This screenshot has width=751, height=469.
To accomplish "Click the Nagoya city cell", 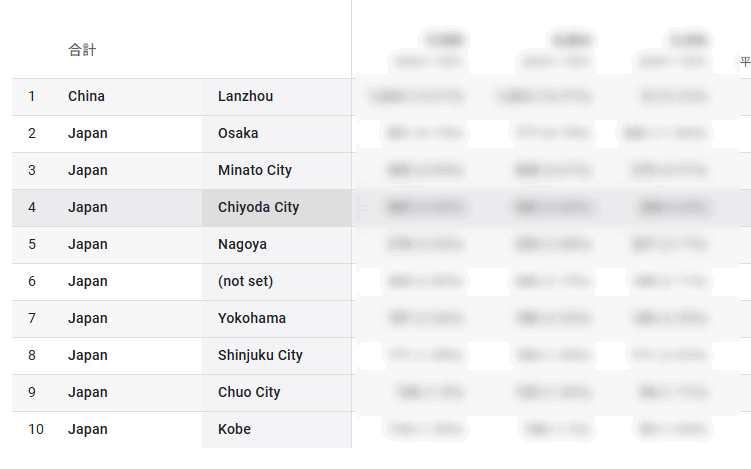I will 242,245.
